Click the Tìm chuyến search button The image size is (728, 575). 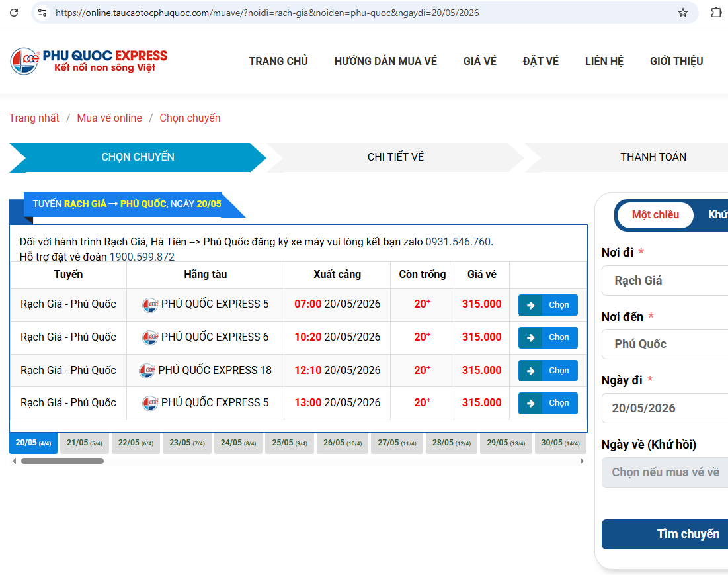coord(665,534)
